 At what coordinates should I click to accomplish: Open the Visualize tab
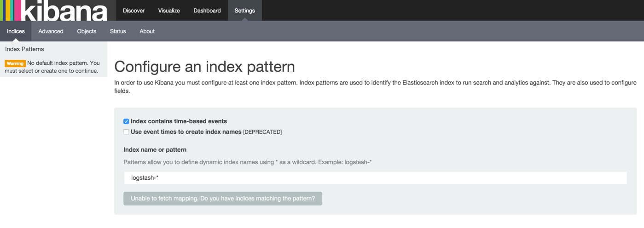click(169, 10)
